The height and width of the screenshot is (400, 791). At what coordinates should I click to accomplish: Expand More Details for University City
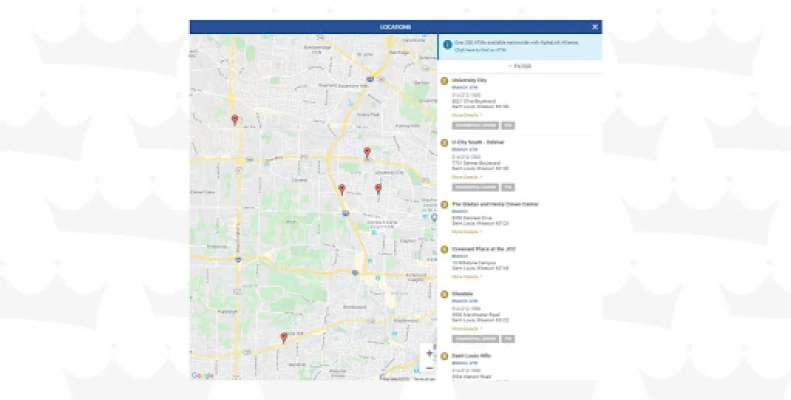(x=466, y=116)
